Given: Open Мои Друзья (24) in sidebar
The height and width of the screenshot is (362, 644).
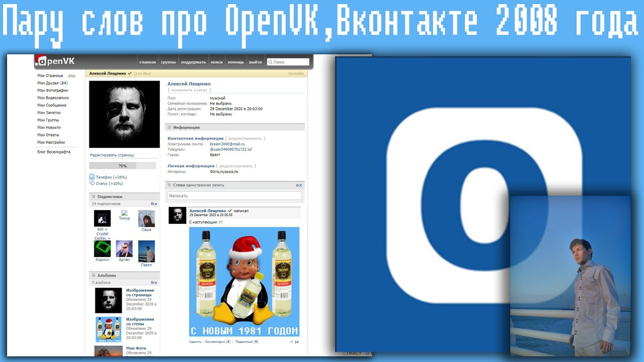Looking at the screenshot, I should coord(52,83).
